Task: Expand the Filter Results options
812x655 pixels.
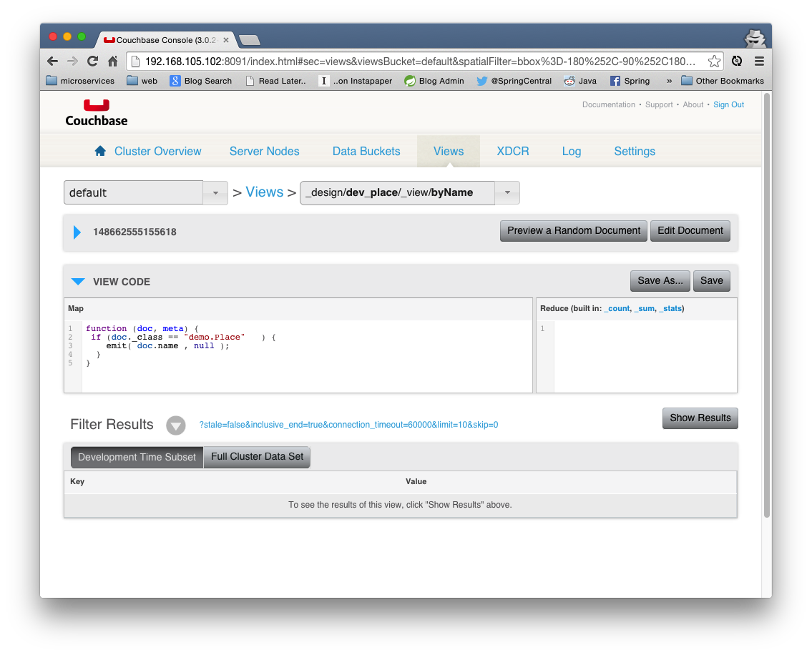Action: [x=175, y=425]
